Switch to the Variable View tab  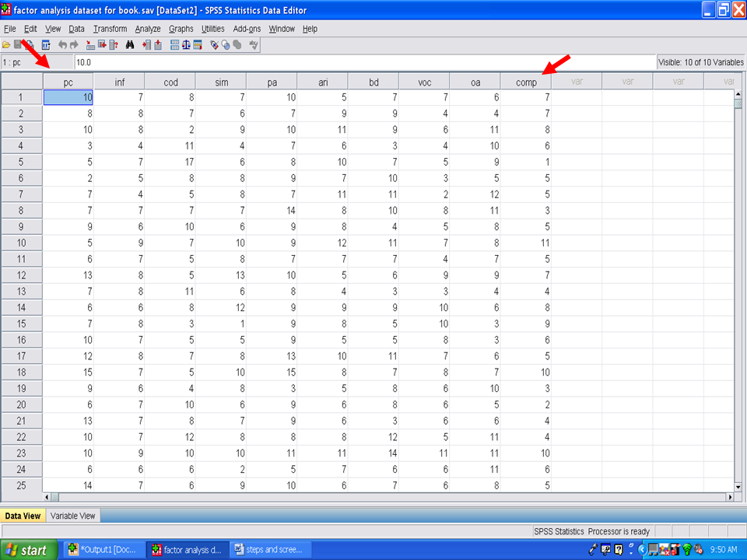tap(72, 516)
